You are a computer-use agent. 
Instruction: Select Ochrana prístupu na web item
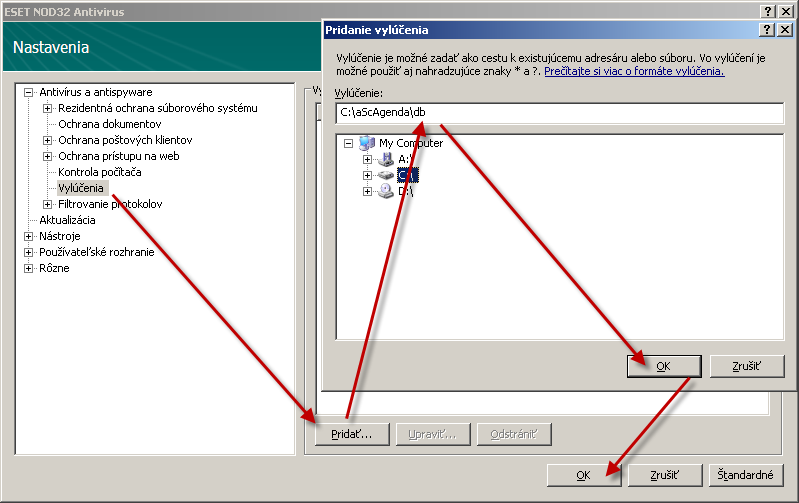pyautogui.click(x=119, y=156)
